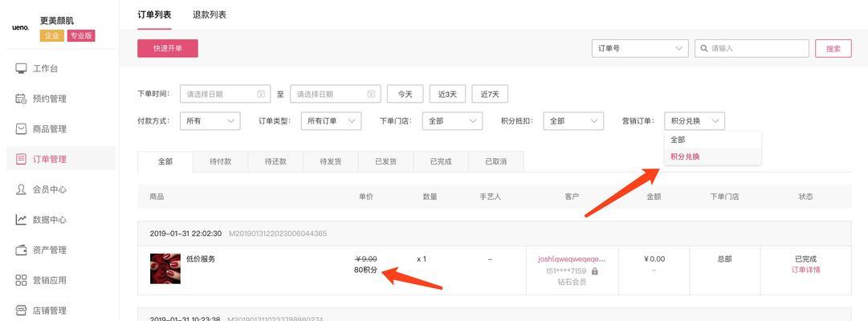The width and height of the screenshot is (868, 321).
Task: Click the 搜索 button
Action: click(x=833, y=49)
